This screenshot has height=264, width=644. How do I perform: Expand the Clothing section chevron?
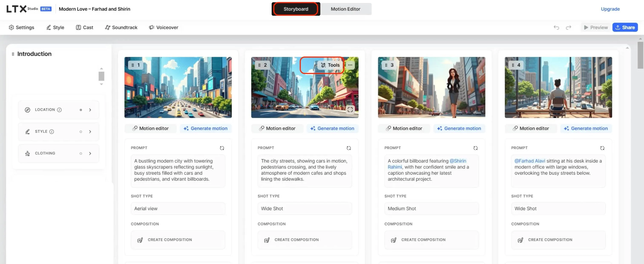coord(90,154)
